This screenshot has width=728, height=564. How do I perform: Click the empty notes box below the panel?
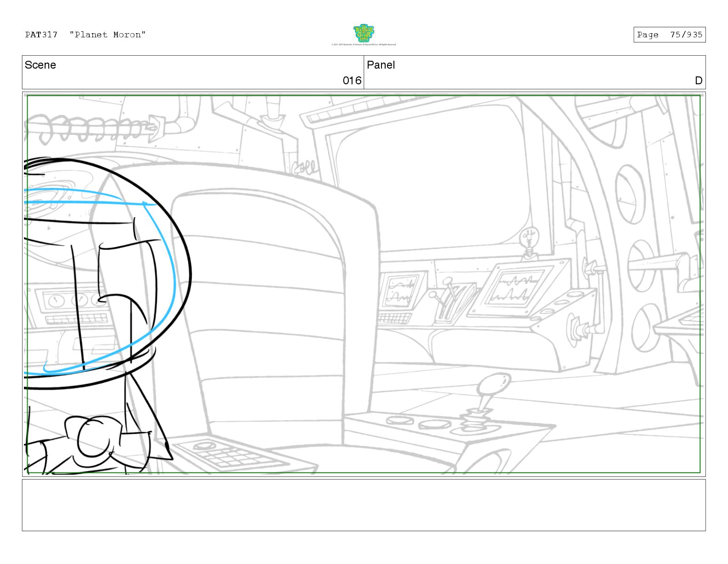364,505
